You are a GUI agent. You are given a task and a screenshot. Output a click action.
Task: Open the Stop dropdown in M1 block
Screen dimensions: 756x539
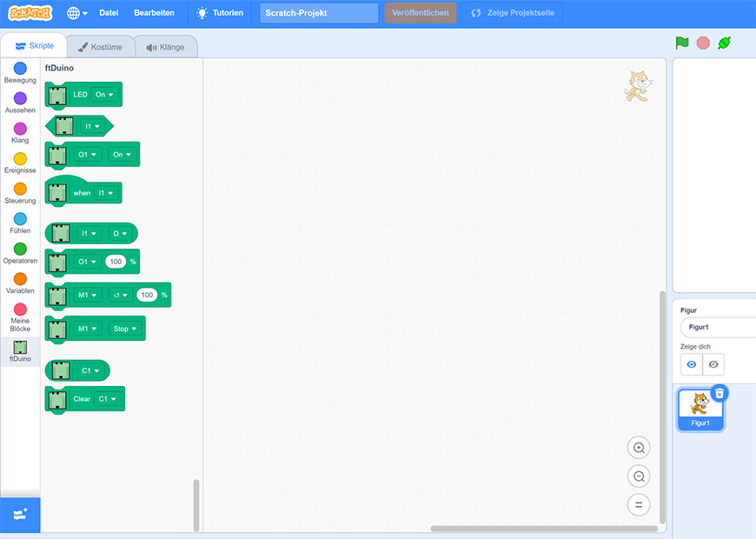click(125, 329)
